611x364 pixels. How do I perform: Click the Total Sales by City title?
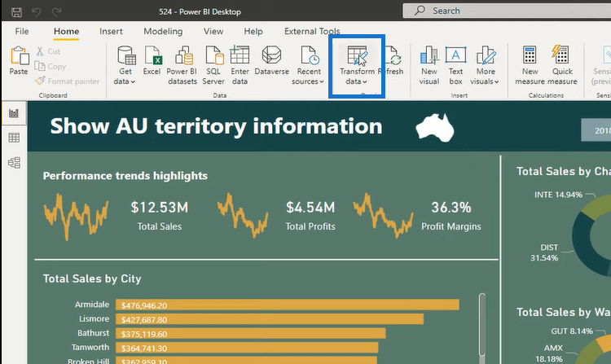pos(92,278)
